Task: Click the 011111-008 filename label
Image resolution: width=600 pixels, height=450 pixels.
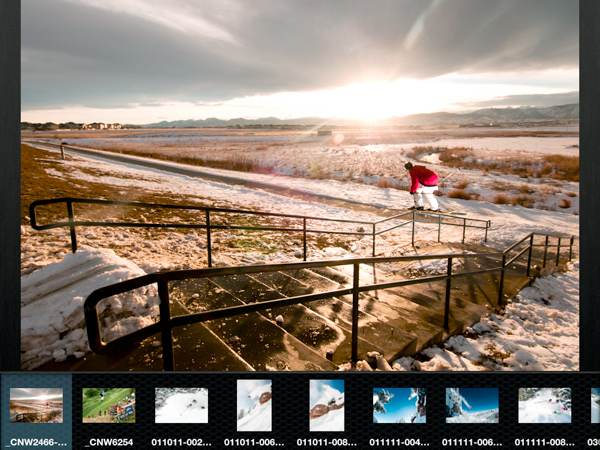Action: pyautogui.click(x=544, y=441)
